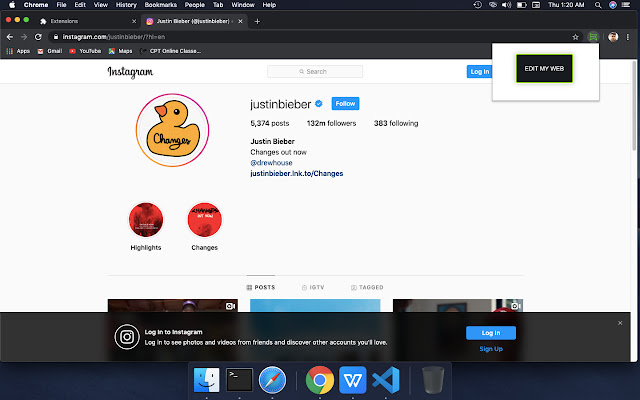Open the Apps bookmark
The height and width of the screenshot is (400, 640).
(x=18, y=51)
